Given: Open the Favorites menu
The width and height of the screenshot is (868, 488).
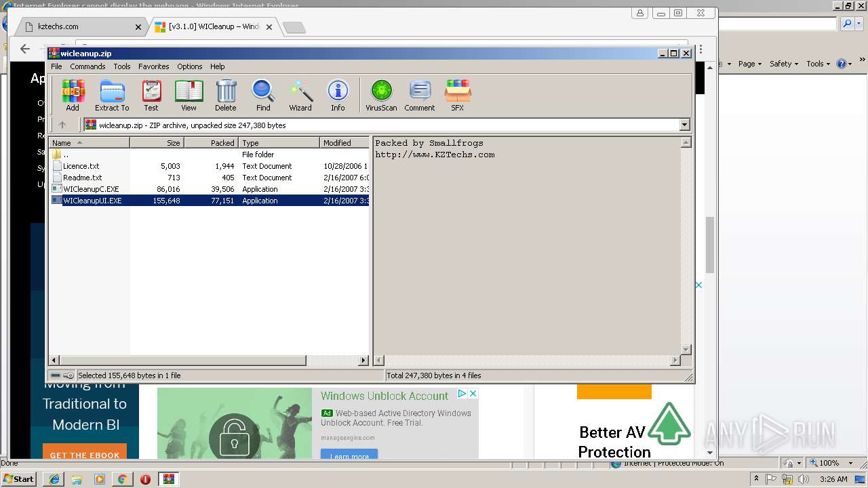Looking at the screenshot, I should tap(154, 66).
